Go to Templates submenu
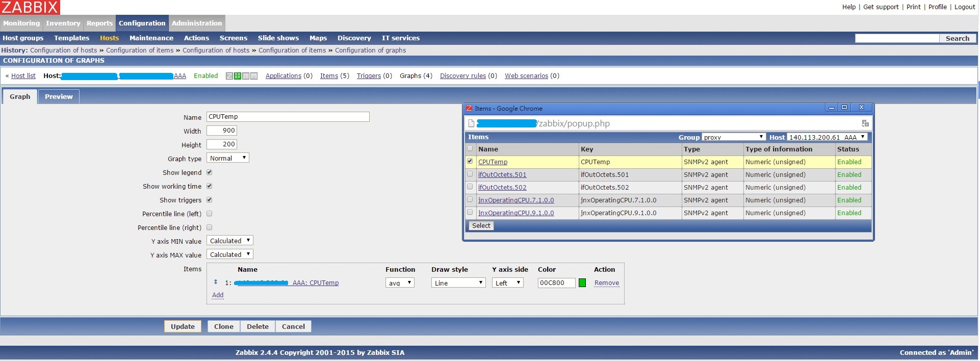The height and width of the screenshot is (361, 980). coord(72,38)
